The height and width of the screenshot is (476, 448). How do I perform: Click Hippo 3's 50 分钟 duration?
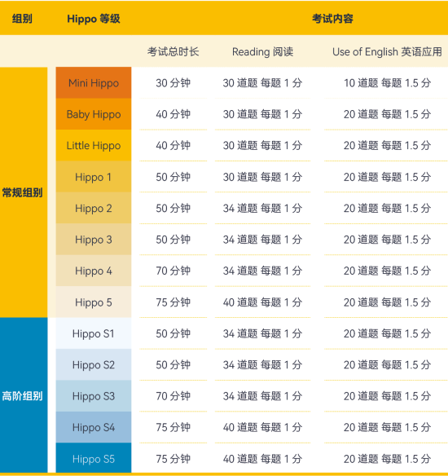[x=173, y=240]
